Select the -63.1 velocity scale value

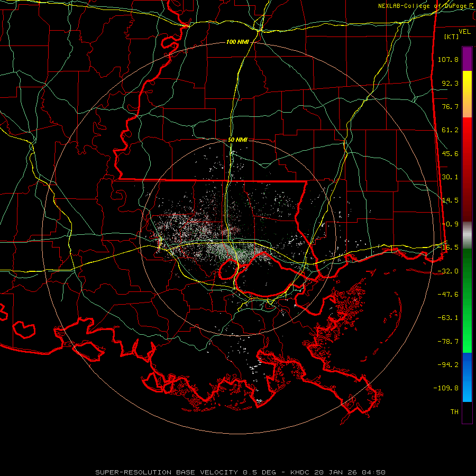(x=448, y=318)
